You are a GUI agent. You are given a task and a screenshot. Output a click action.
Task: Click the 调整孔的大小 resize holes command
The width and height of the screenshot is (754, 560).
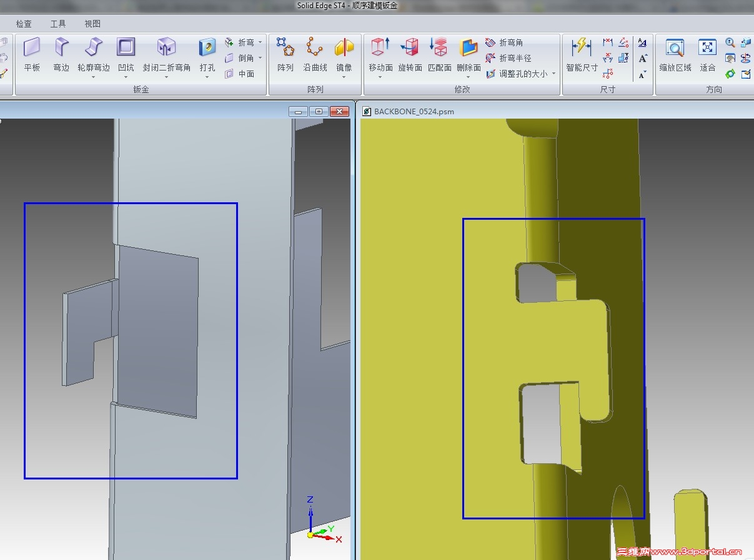516,74
